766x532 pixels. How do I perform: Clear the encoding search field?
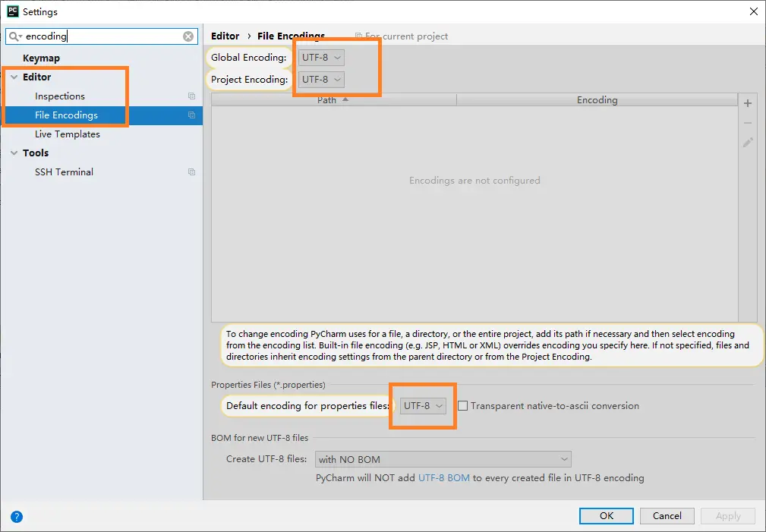point(188,36)
